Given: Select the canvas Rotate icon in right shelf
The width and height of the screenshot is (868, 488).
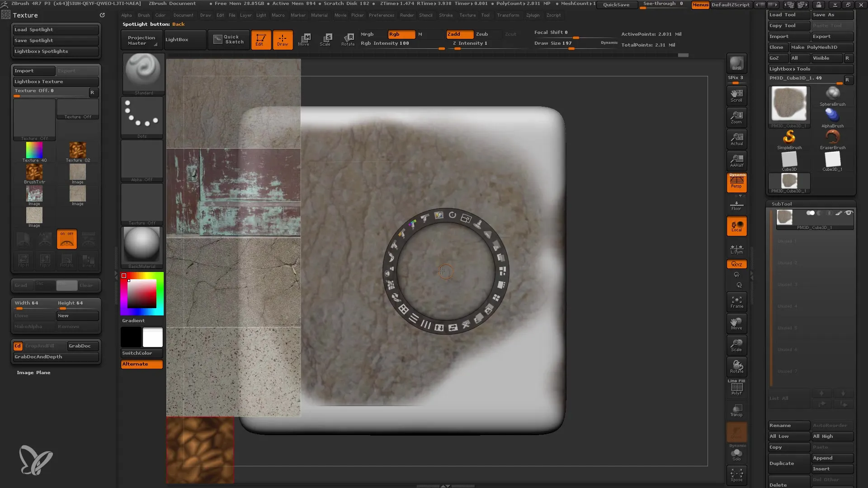Looking at the screenshot, I should (x=736, y=367).
